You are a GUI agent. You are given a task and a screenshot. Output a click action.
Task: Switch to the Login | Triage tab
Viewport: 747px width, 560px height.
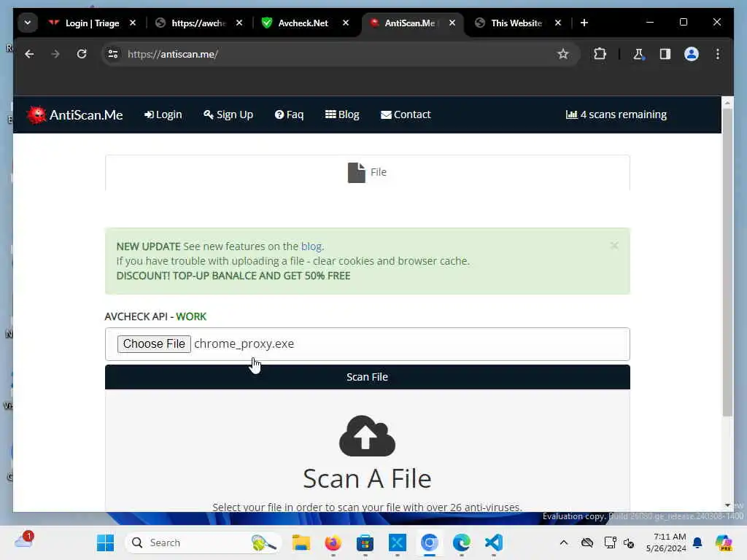93,23
